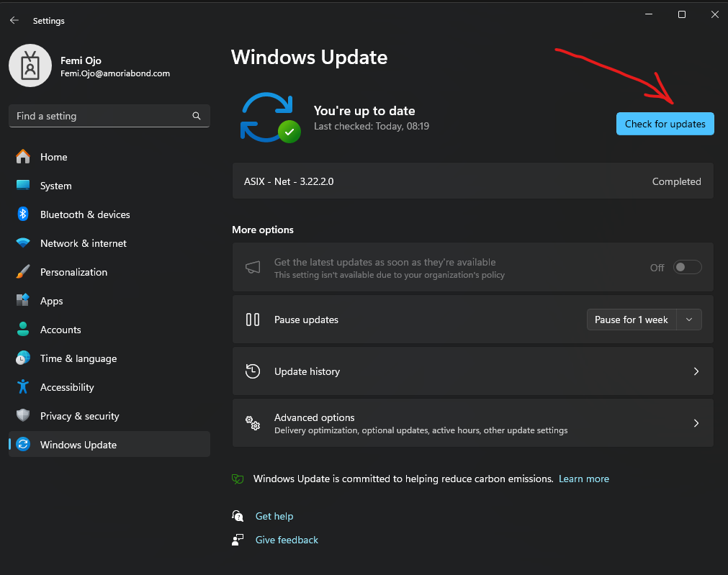Click the Give feedback person icon
The height and width of the screenshot is (575, 728).
238,540
